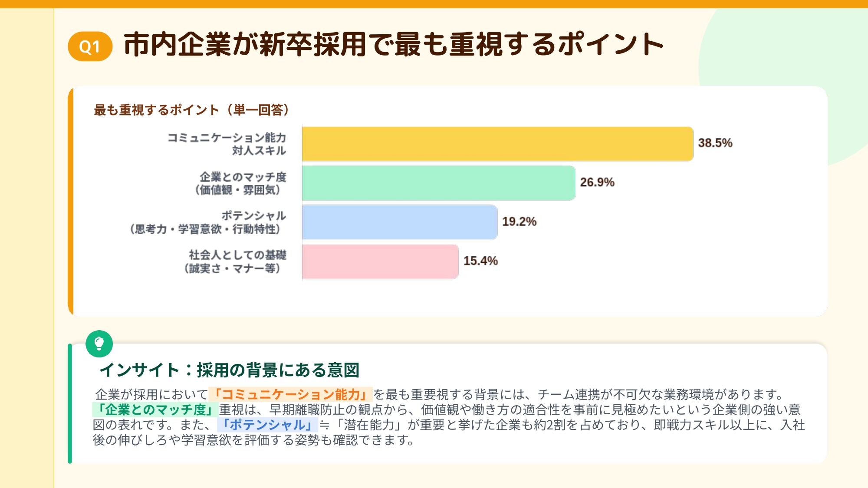Click the green lightbulb insight icon
The image size is (868, 488).
pos(99,344)
